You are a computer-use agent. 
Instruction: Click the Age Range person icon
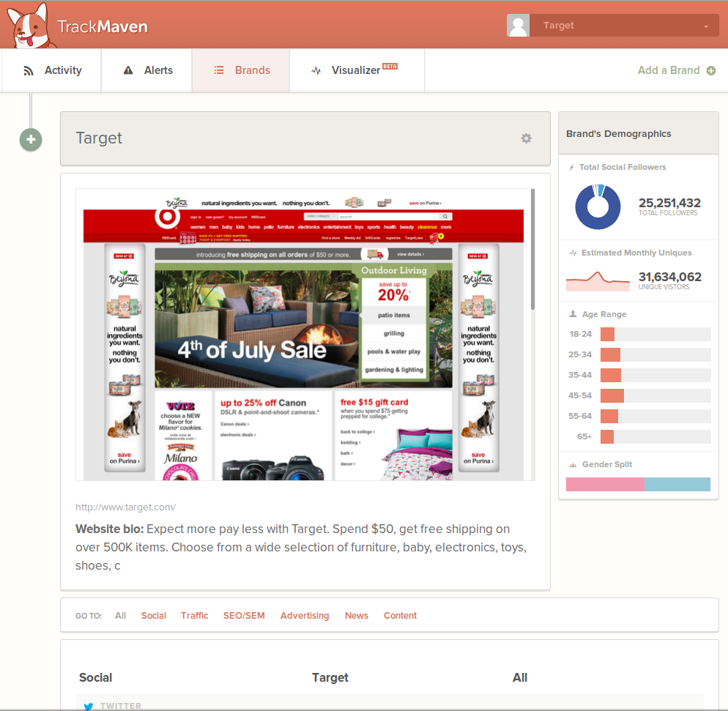pyautogui.click(x=573, y=314)
